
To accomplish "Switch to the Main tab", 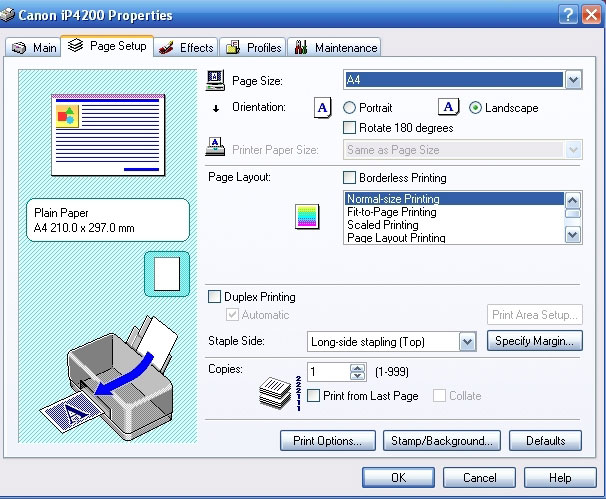I will point(34,48).
